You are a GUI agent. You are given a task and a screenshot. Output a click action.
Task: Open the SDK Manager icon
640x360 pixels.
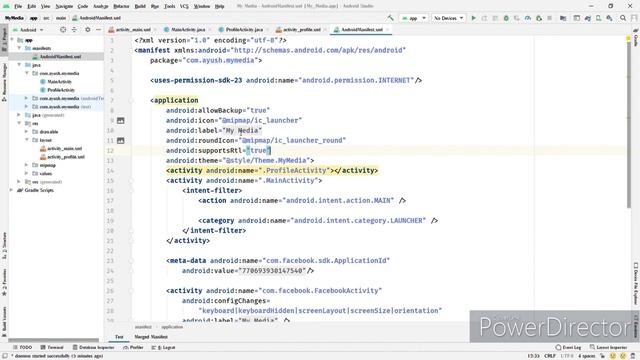609,18
